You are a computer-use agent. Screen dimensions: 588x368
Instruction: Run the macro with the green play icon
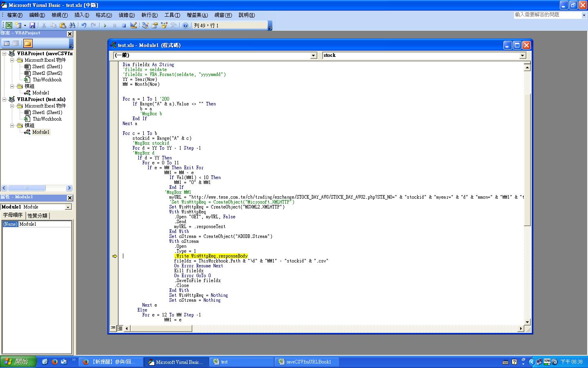click(105, 25)
